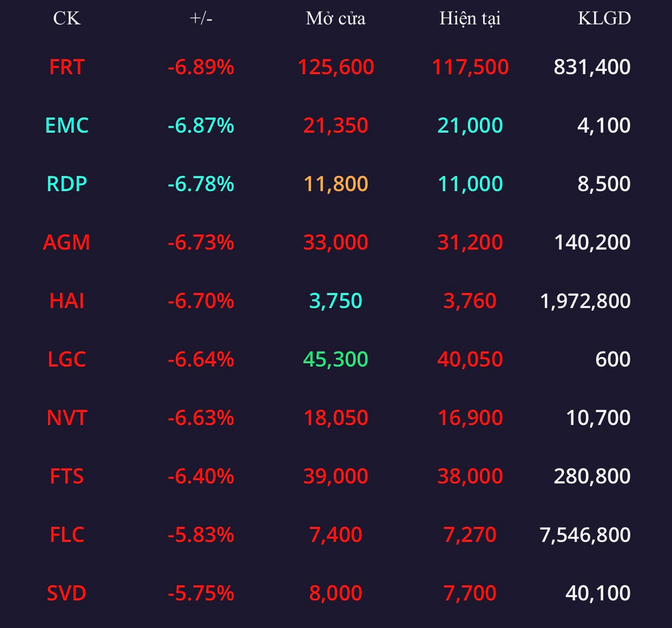Open the NVT ticker symbol
Screen dimensions: 672x628
67,417
